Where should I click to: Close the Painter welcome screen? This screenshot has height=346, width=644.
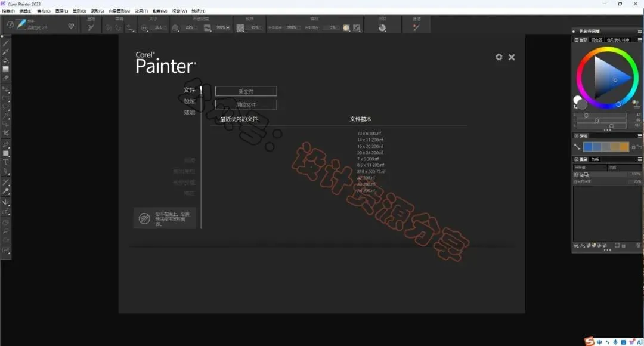click(512, 57)
